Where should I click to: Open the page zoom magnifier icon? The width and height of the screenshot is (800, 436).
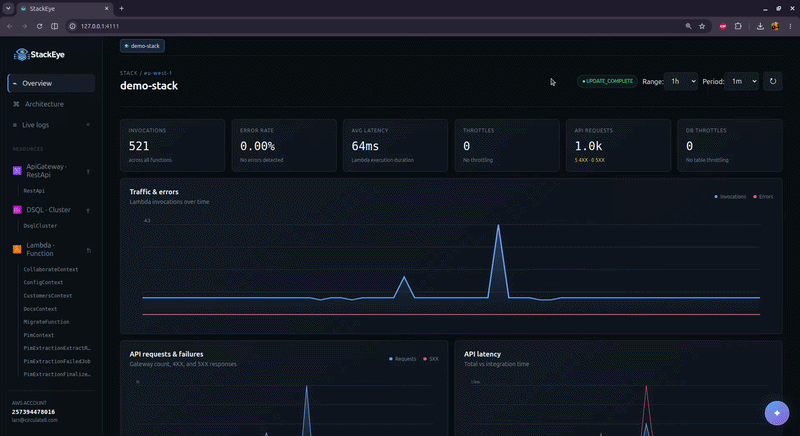pos(688,26)
